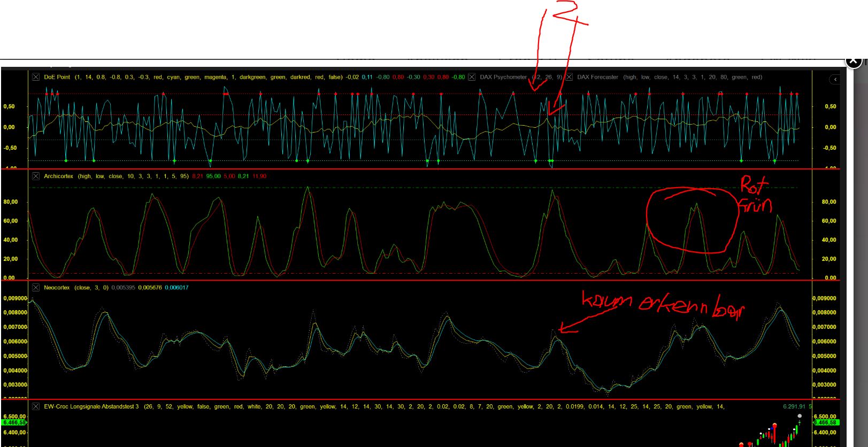
Task: Click the red divider above the EW-Croc price panel
Action: coord(420,399)
